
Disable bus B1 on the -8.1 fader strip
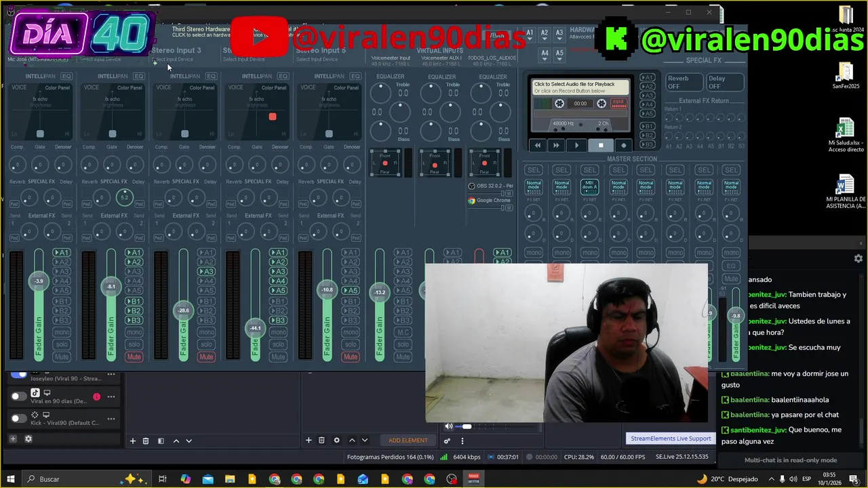tap(134, 301)
